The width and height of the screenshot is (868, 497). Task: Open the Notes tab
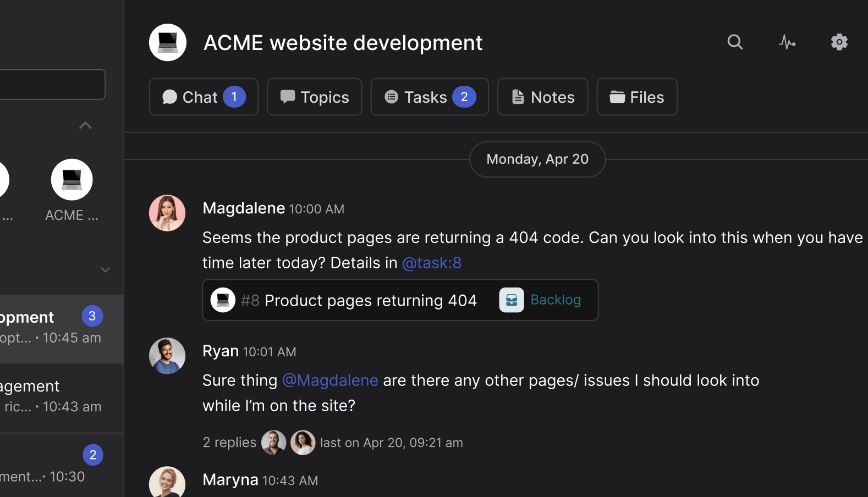[542, 97]
